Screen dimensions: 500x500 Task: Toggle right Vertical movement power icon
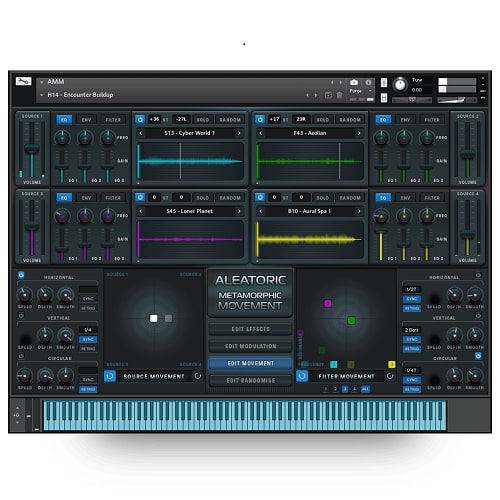[478, 315]
